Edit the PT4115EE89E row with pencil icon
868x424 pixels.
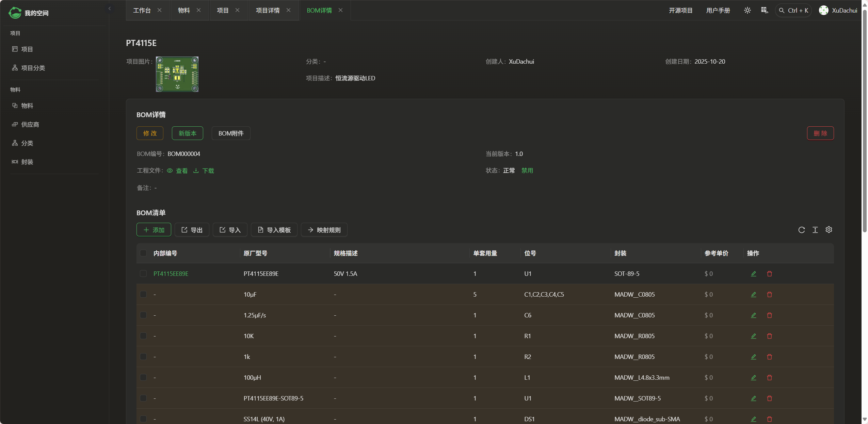(753, 274)
